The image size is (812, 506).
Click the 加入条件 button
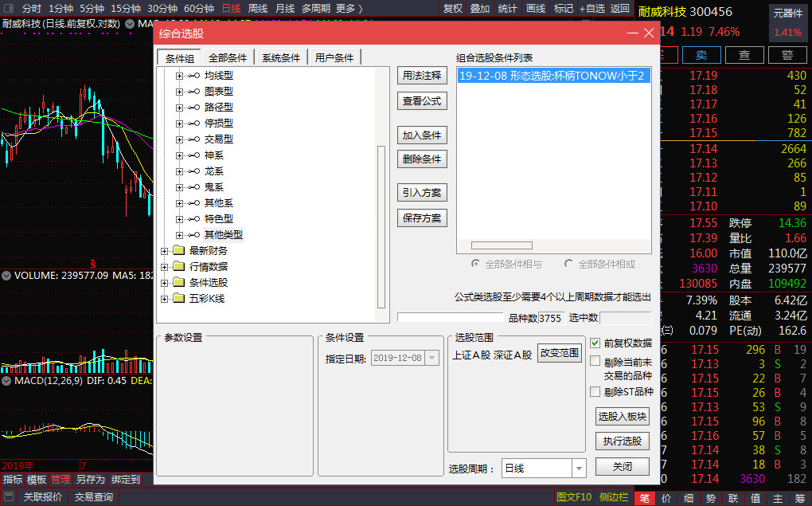(x=421, y=135)
